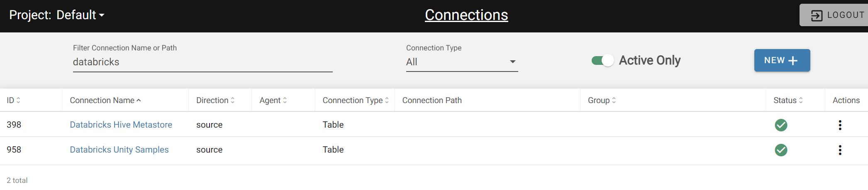Click green status check for connection 958

(x=781, y=150)
